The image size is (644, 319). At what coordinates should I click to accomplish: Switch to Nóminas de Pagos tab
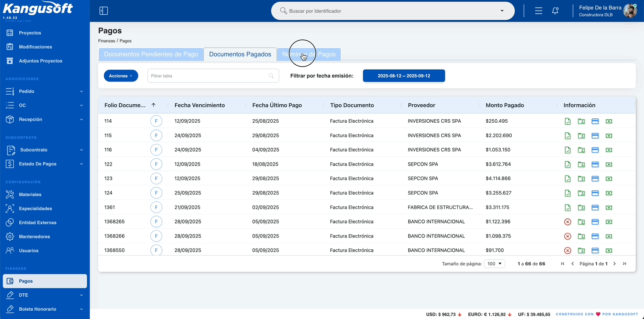(x=309, y=54)
